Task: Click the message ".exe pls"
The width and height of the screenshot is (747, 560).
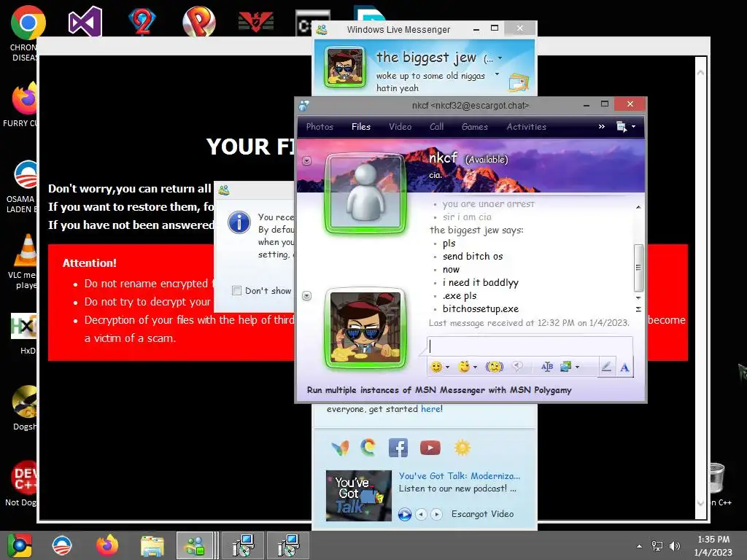Action: [460, 296]
